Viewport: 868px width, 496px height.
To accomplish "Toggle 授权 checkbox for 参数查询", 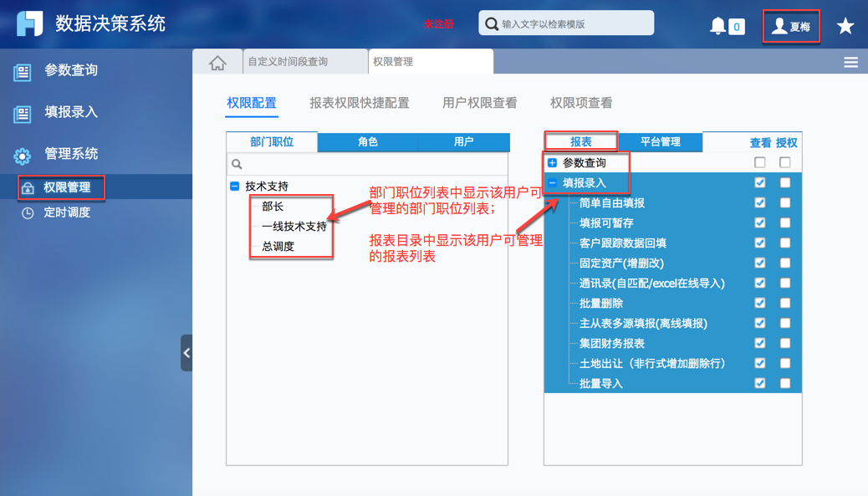I will (785, 162).
